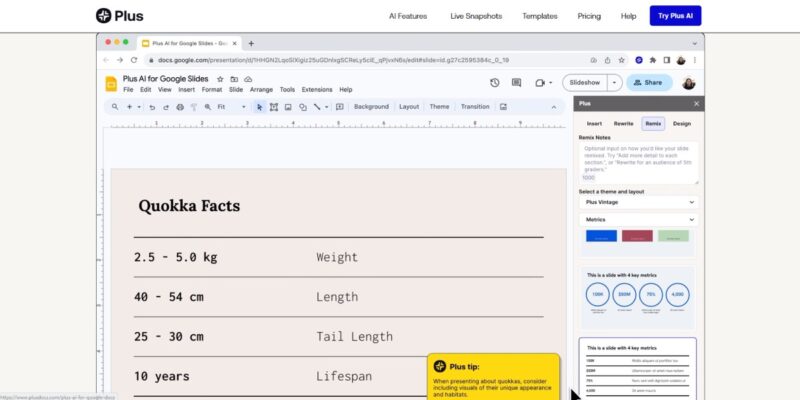Screen dimensions: 800x400
Task: Open the browser extensions puzzle icon
Action: point(653,60)
